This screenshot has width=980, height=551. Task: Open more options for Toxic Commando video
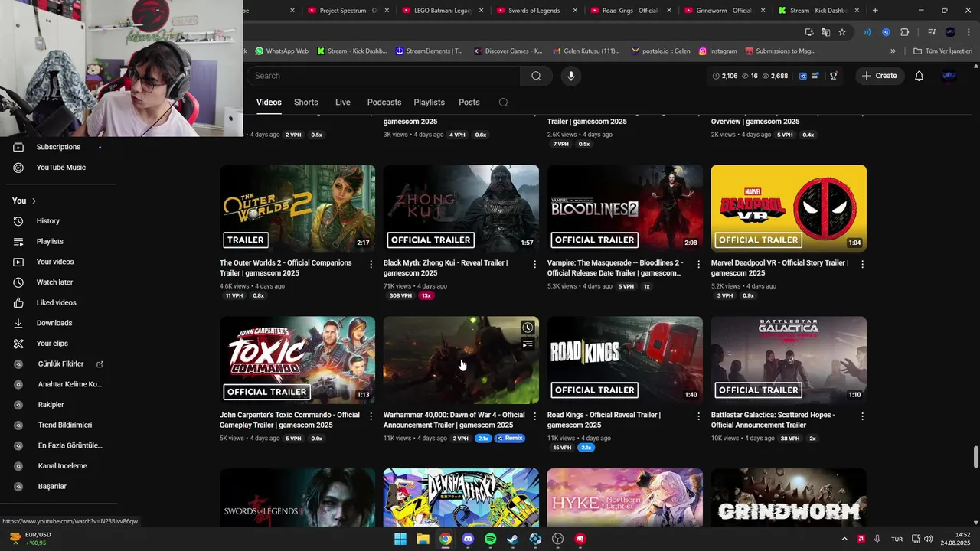pos(371,416)
